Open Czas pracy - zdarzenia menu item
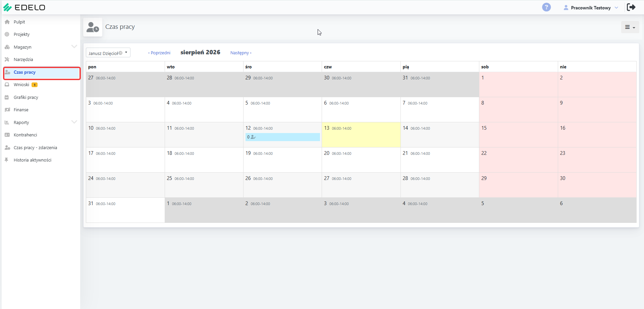The image size is (644, 309). [35, 147]
